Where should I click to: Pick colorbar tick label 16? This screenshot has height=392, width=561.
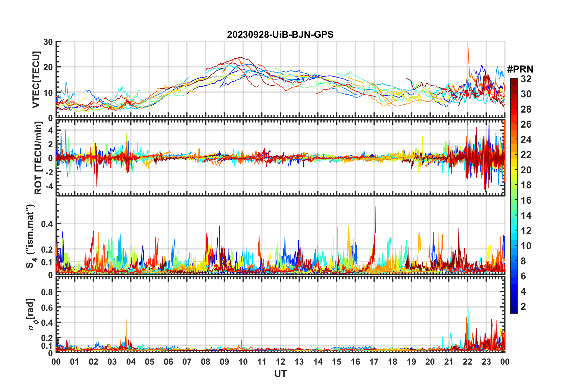tap(526, 200)
